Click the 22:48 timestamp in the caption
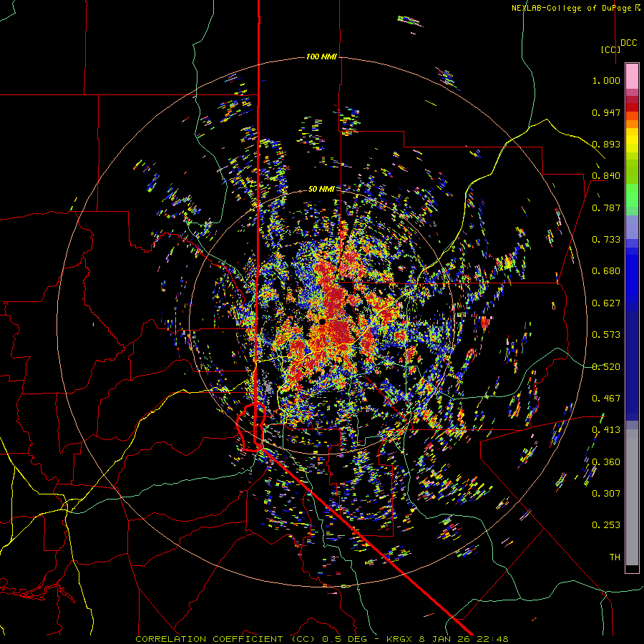 click(x=494, y=639)
